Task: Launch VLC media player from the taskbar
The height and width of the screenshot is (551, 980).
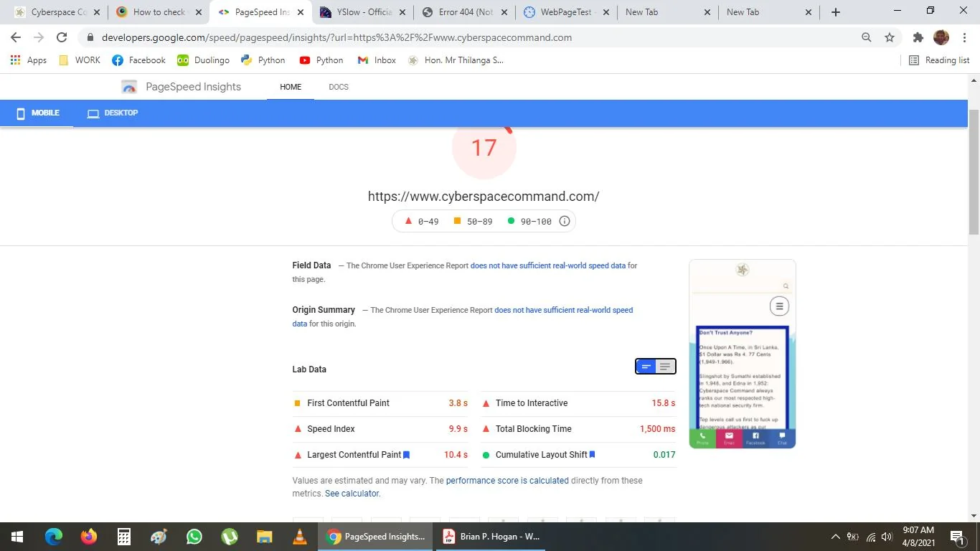Action: 300,537
